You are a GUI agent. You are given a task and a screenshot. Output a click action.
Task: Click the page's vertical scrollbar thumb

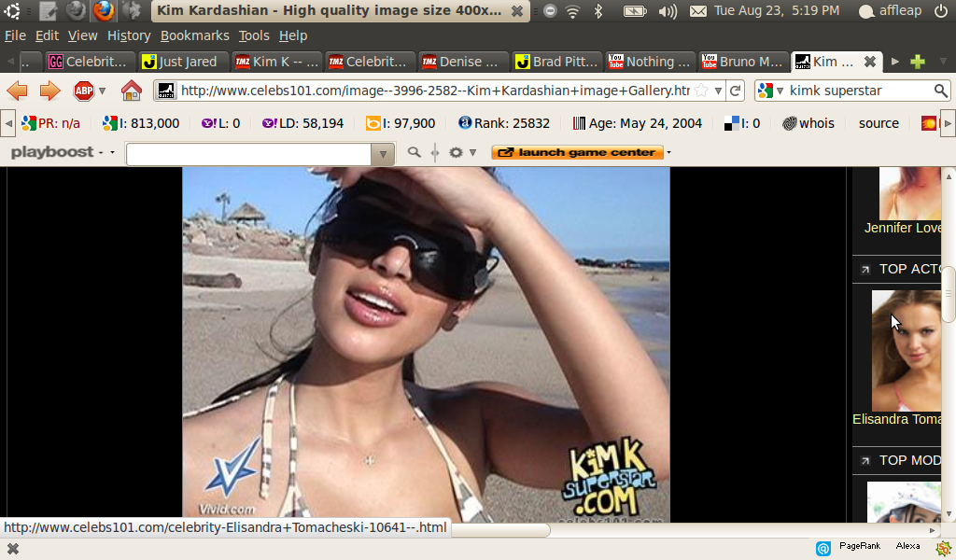point(949,294)
